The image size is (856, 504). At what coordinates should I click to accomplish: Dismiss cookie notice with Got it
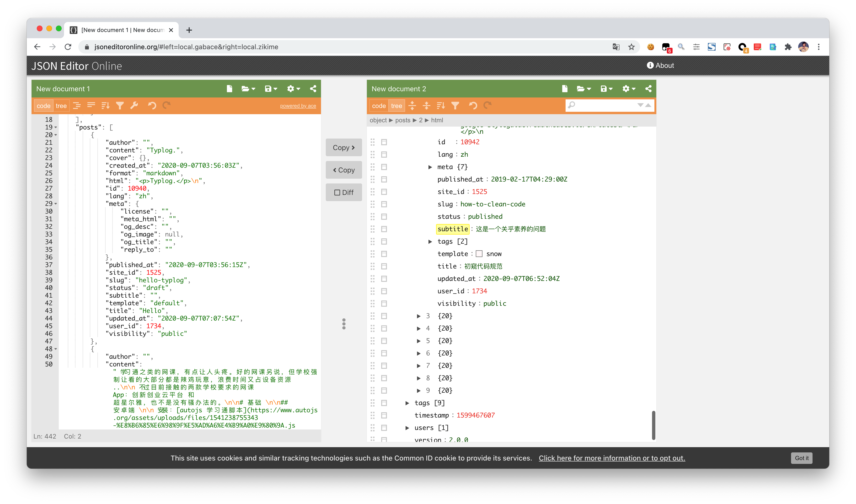tap(801, 458)
